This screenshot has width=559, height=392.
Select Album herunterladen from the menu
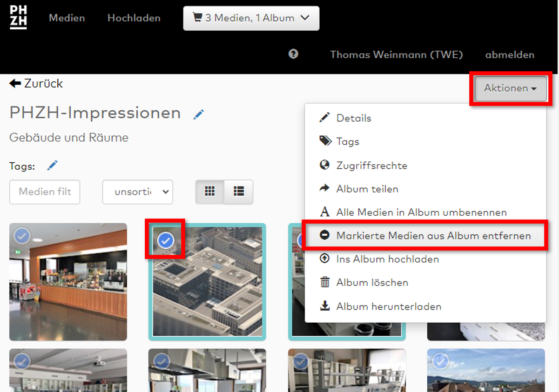[388, 306]
